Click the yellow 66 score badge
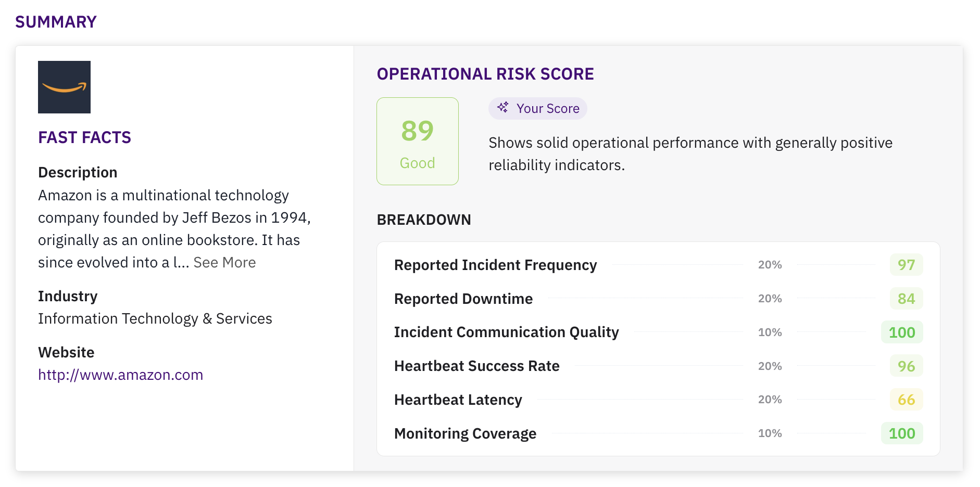Image resolution: width=980 pixels, height=487 pixels. (906, 400)
